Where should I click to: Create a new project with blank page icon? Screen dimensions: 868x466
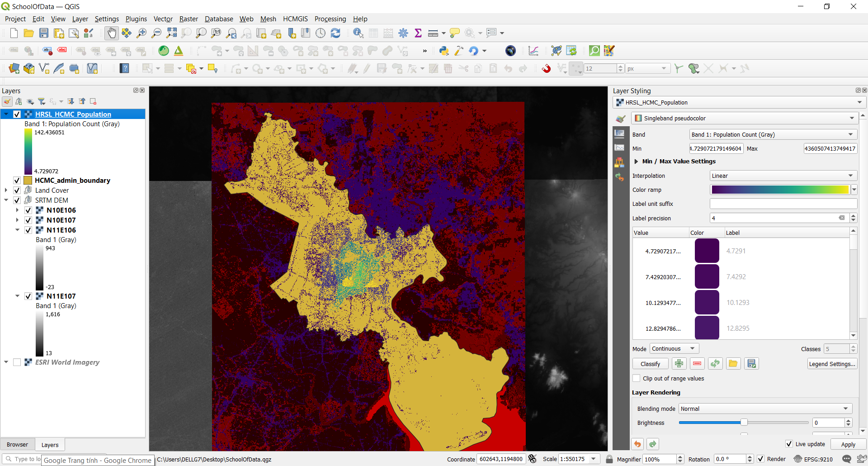tap(14, 33)
